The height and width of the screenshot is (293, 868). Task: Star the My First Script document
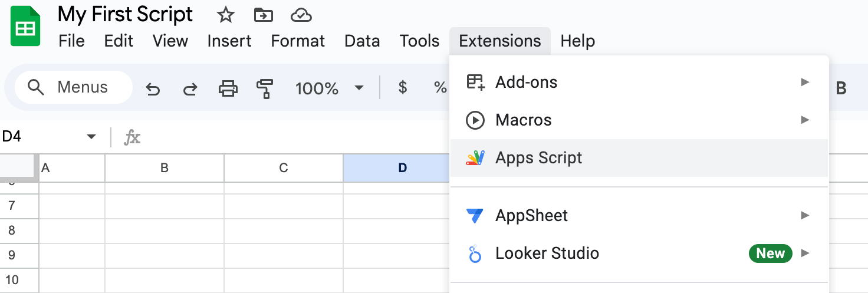225,15
